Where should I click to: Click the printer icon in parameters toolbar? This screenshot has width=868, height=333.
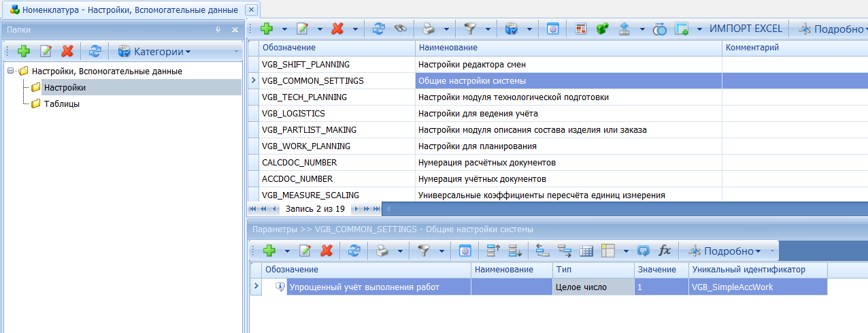(x=383, y=251)
